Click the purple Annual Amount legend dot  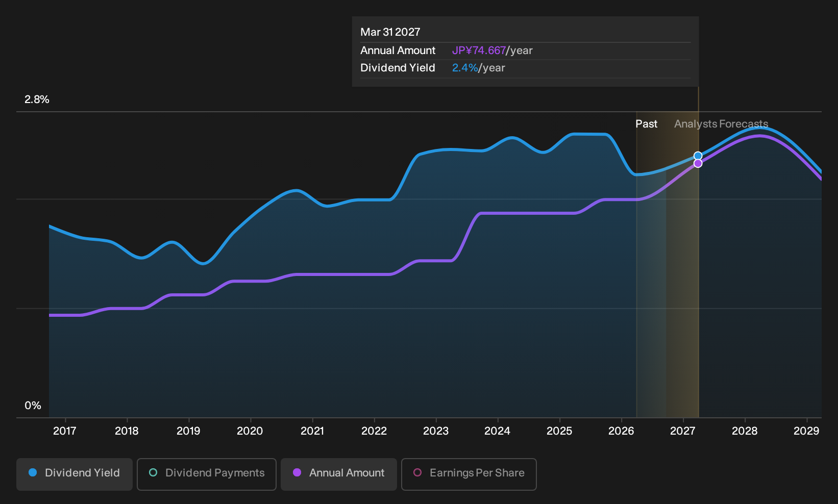297,473
